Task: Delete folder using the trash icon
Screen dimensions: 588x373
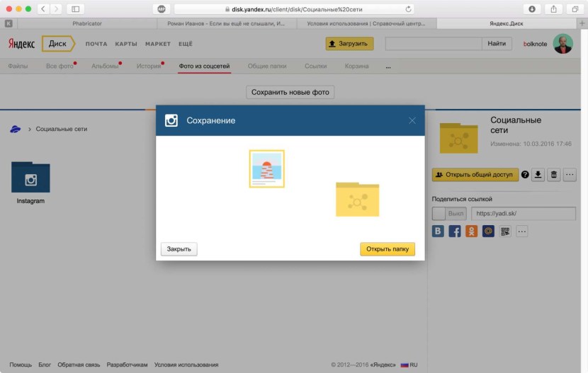Action: click(x=554, y=175)
